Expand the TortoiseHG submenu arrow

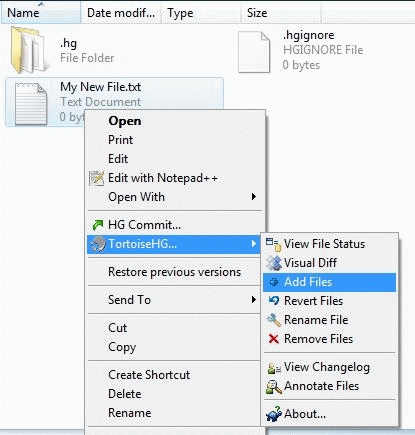[x=254, y=244]
